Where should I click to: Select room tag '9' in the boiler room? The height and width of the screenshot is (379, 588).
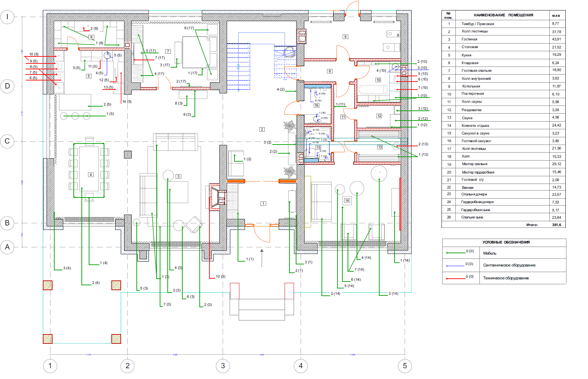[x=345, y=37]
